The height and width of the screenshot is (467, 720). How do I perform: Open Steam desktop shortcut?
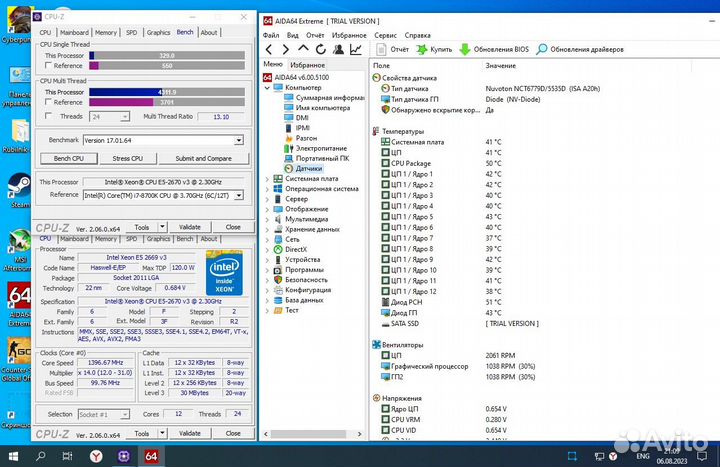(18, 191)
